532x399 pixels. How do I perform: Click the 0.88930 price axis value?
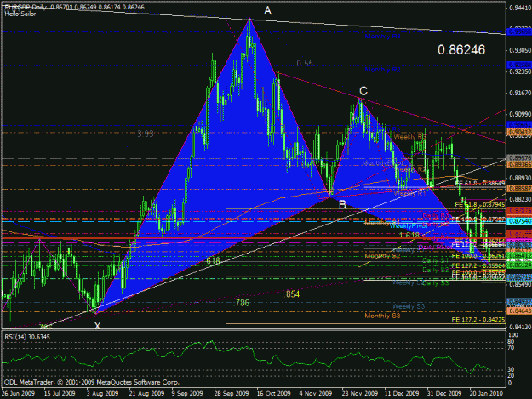coord(520,178)
